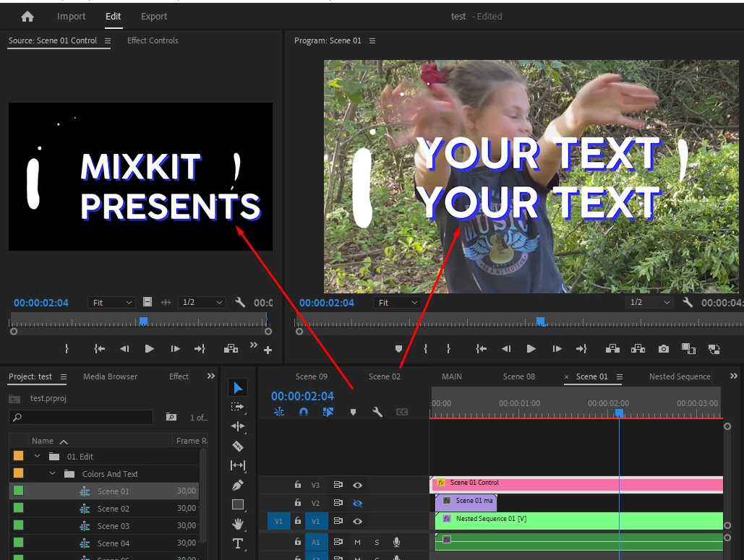Add marker in Program monitor
Viewport: 744px width, 560px height.
pyautogui.click(x=398, y=349)
